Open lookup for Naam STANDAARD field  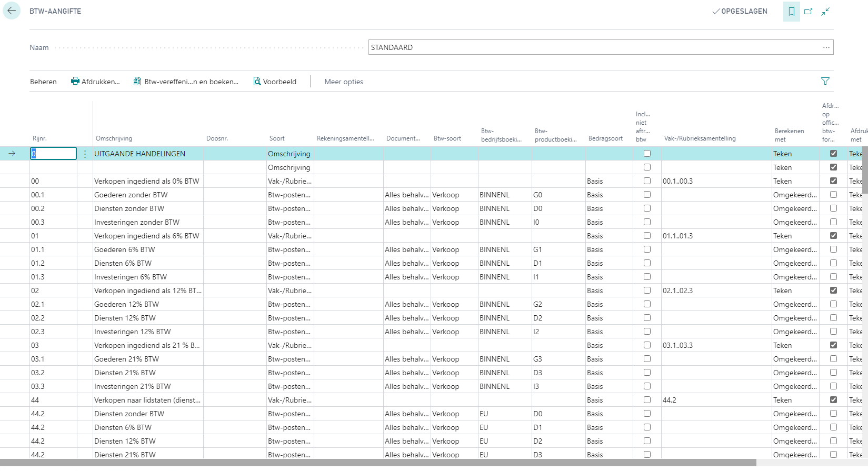(x=826, y=47)
